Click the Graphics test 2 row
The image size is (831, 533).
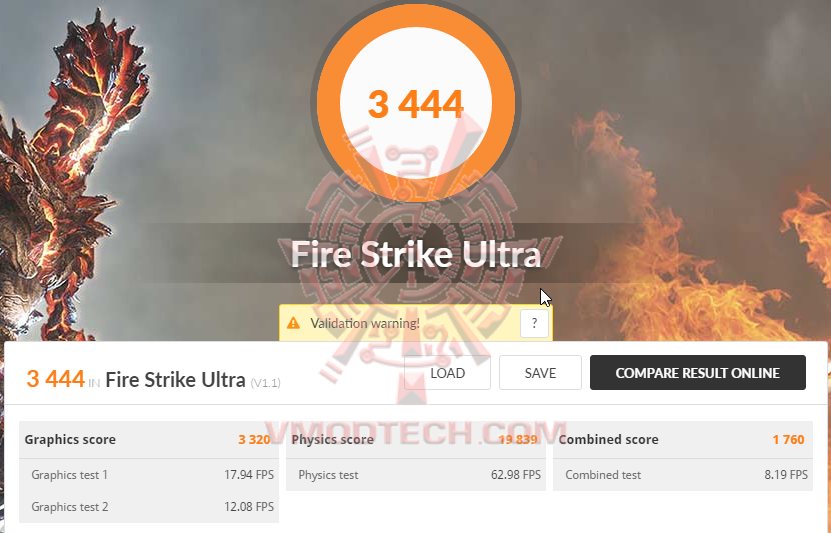tap(149, 507)
